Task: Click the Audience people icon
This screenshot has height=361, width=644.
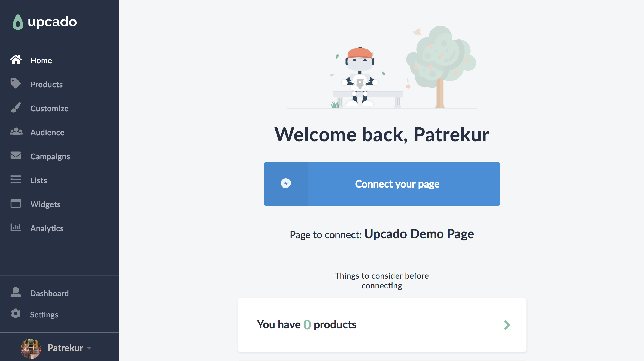Action: pos(16,132)
